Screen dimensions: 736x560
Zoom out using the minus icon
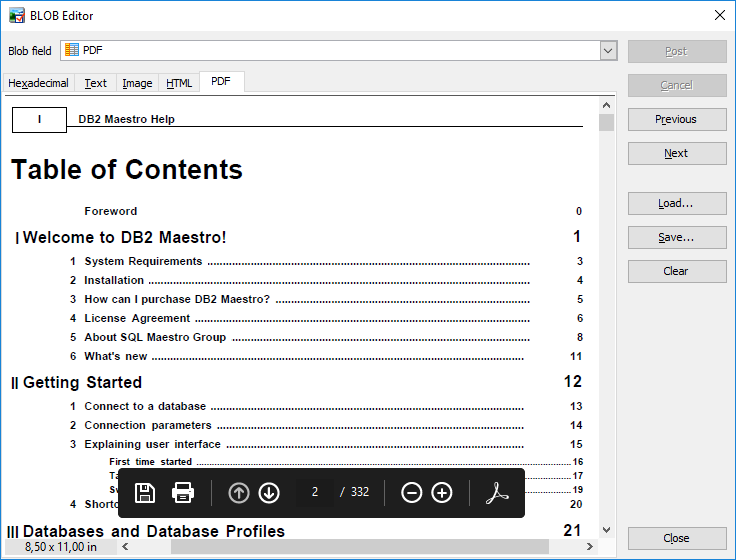(411, 493)
